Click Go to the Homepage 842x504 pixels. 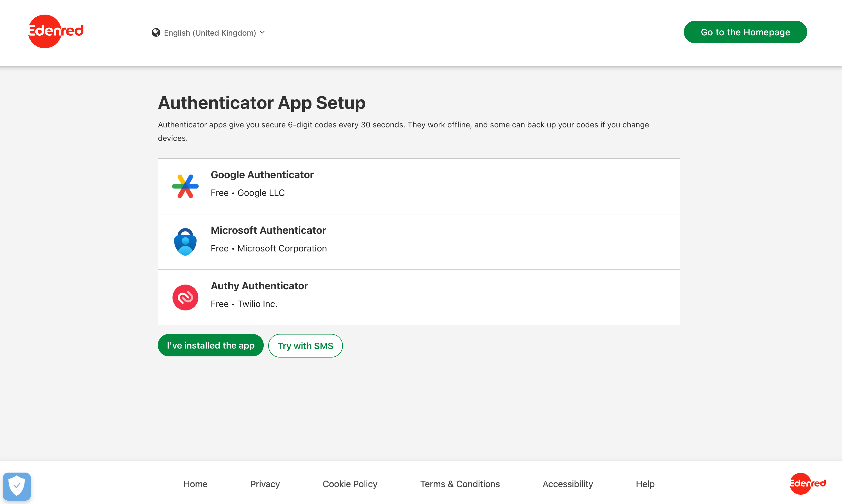745,32
